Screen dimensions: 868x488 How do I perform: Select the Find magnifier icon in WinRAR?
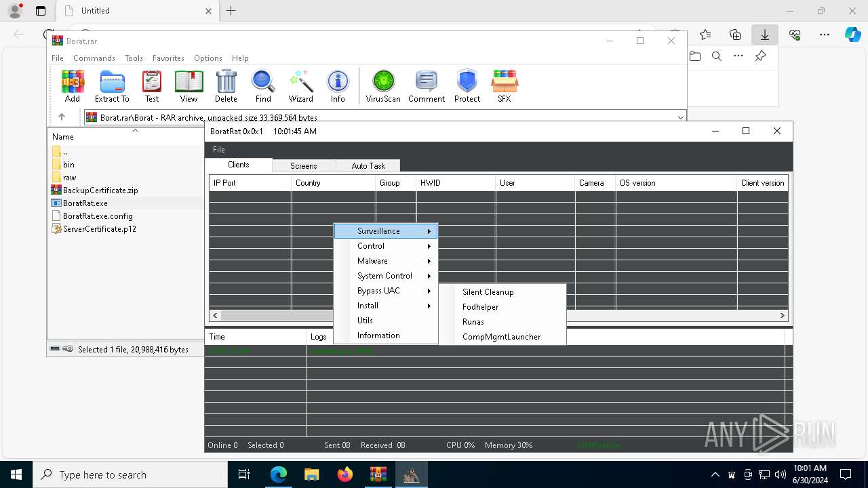(x=263, y=86)
